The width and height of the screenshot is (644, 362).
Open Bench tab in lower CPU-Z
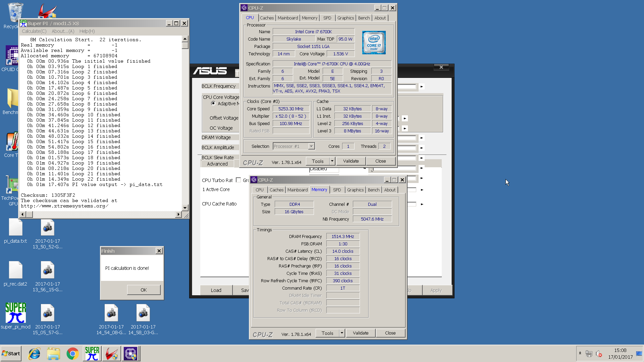(x=373, y=190)
